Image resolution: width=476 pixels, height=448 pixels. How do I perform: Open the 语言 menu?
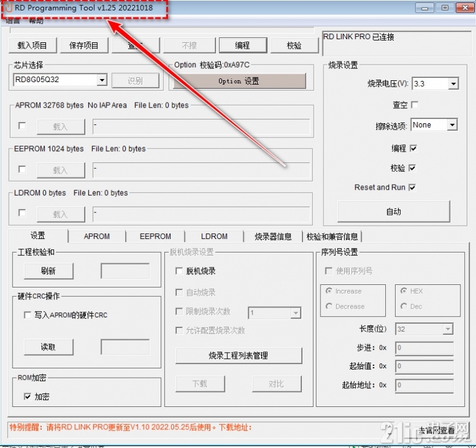(12, 21)
